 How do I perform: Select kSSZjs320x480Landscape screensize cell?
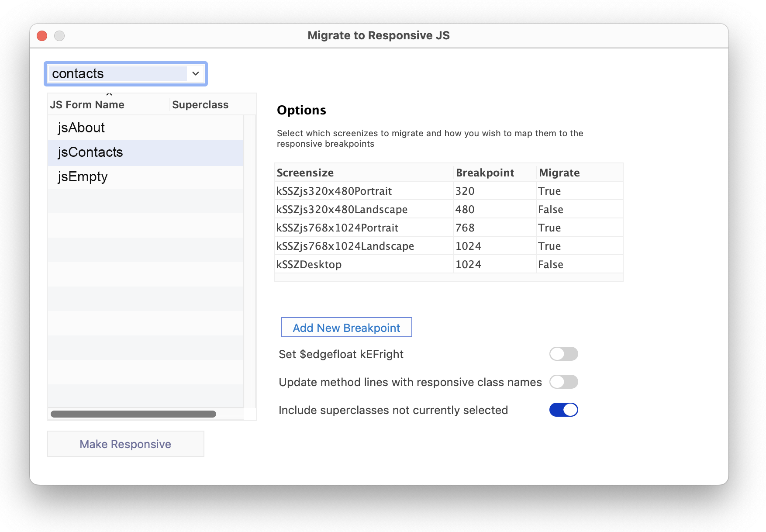click(364, 209)
